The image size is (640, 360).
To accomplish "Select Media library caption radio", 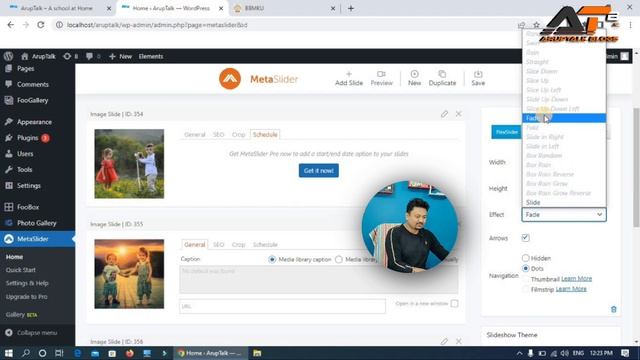I will pos(272,260).
